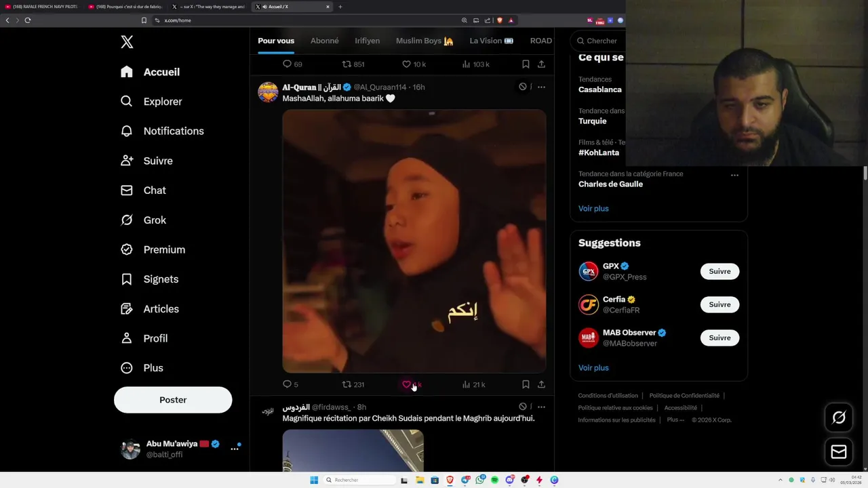This screenshot has height=488, width=868.
Task: Click the X logo in the sidebar
Action: pyautogui.click(x=127, y=42)
